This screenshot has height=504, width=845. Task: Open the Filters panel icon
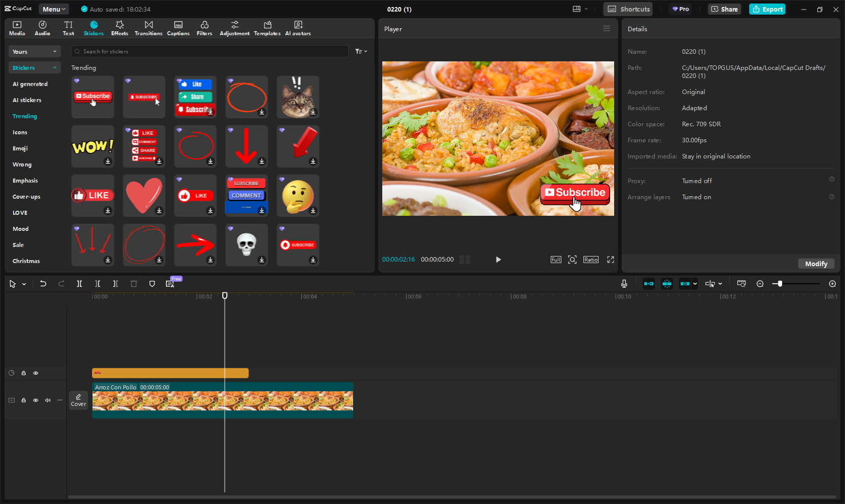pyautogui.click(x=204, y=28)
